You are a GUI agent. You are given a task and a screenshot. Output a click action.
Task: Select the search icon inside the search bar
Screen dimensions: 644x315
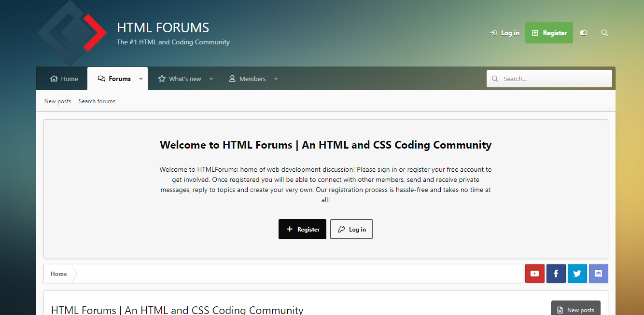tap(495, 78)
